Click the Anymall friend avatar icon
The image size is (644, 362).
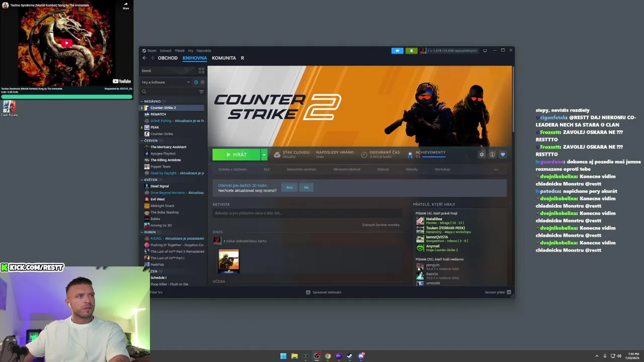click(420, 248)
